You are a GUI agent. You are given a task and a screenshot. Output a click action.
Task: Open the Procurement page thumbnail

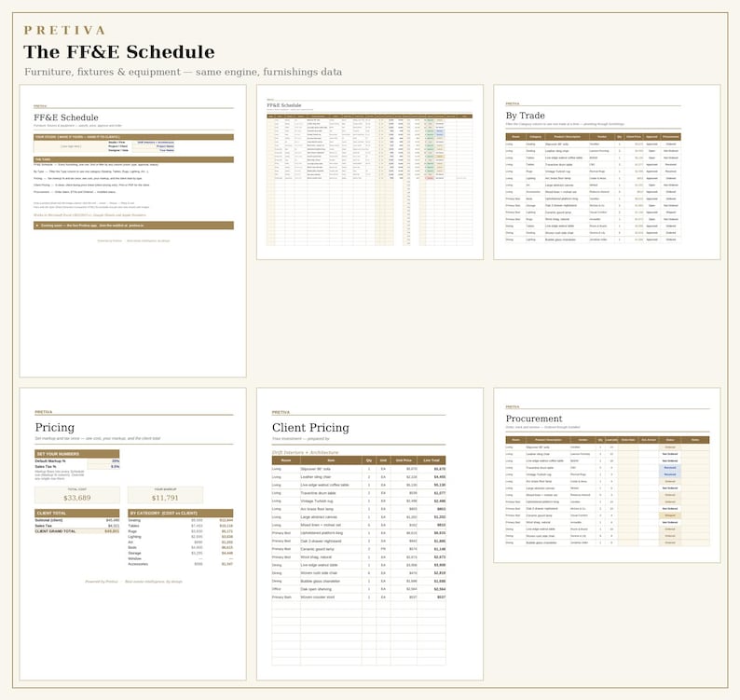[607, 475]
